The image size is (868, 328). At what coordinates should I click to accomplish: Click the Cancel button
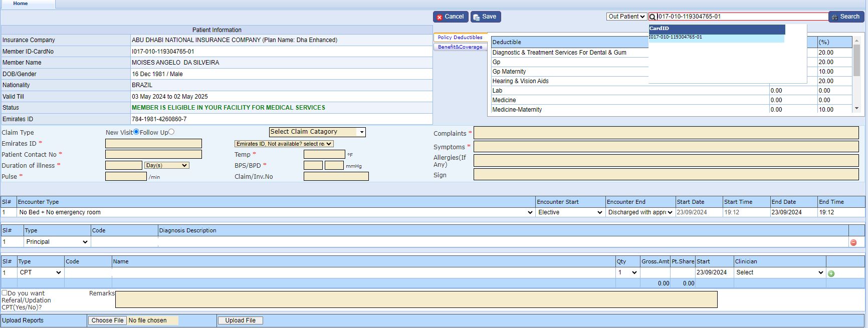pyautogui.click(x=450, y=17)
